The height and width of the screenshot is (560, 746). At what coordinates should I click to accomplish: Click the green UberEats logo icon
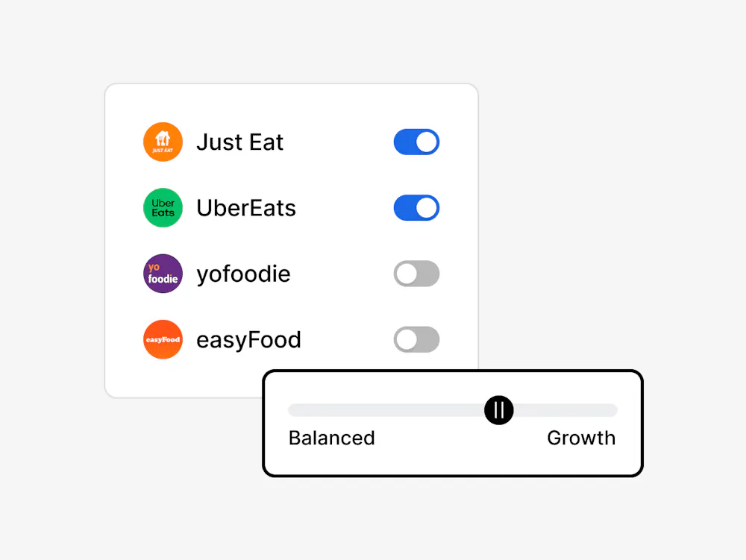[x=163, y=208]
